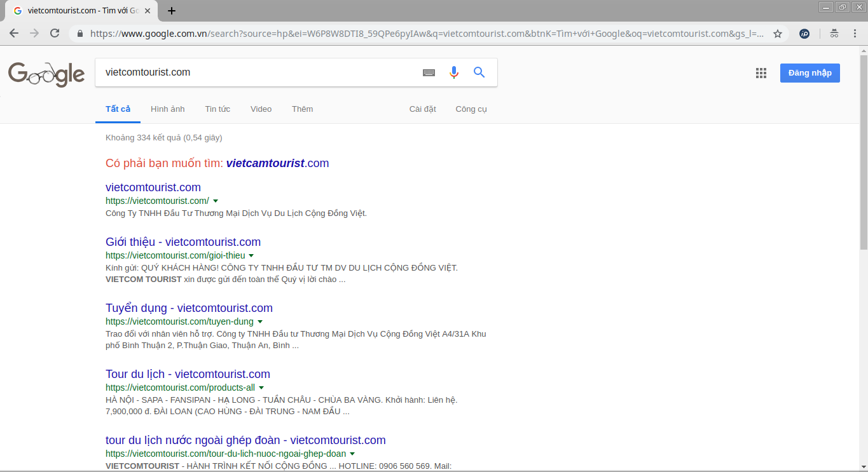This screenshot has height=472, width=868.
Task: Switch to Video results tab
Action: point(261,109)
